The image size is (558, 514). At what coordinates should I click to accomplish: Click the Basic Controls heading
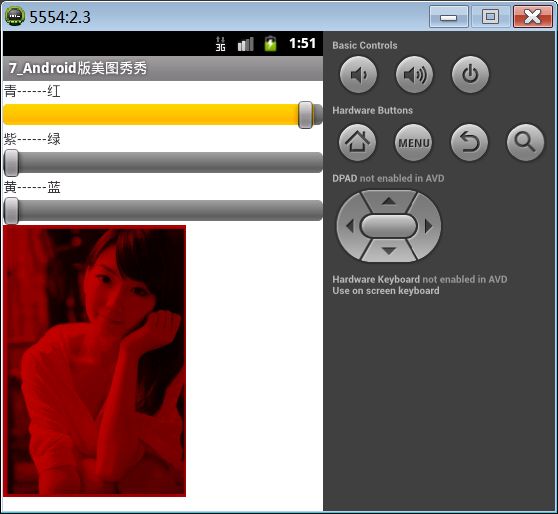pos(365,45)
